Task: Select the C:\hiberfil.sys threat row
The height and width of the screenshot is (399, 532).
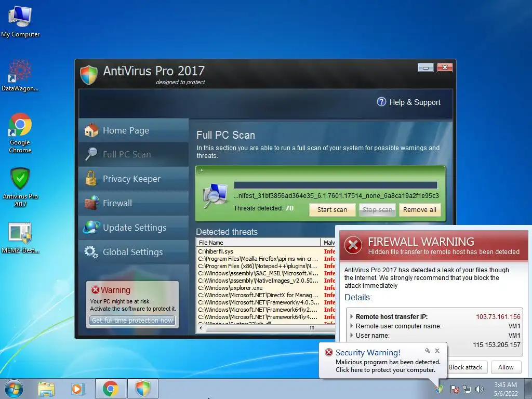Action: coord(266,251)
